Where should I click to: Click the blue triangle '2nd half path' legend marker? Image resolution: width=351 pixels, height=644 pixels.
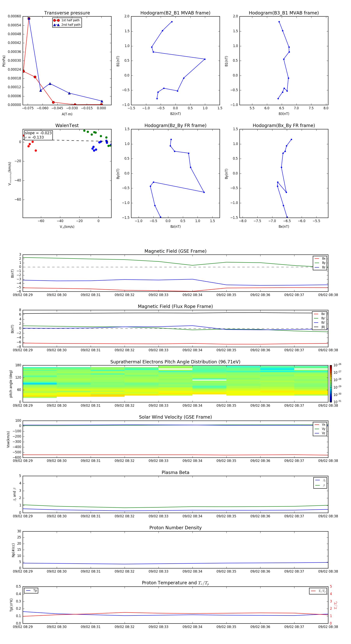click(57, 25)
